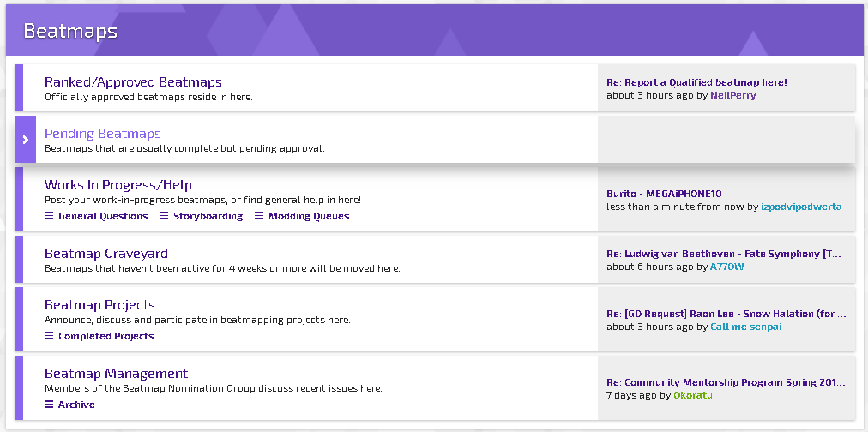This screenshot has width=868, height=432.
Task: Open Beatmap Graveyard forum
Action: (106, 254)
